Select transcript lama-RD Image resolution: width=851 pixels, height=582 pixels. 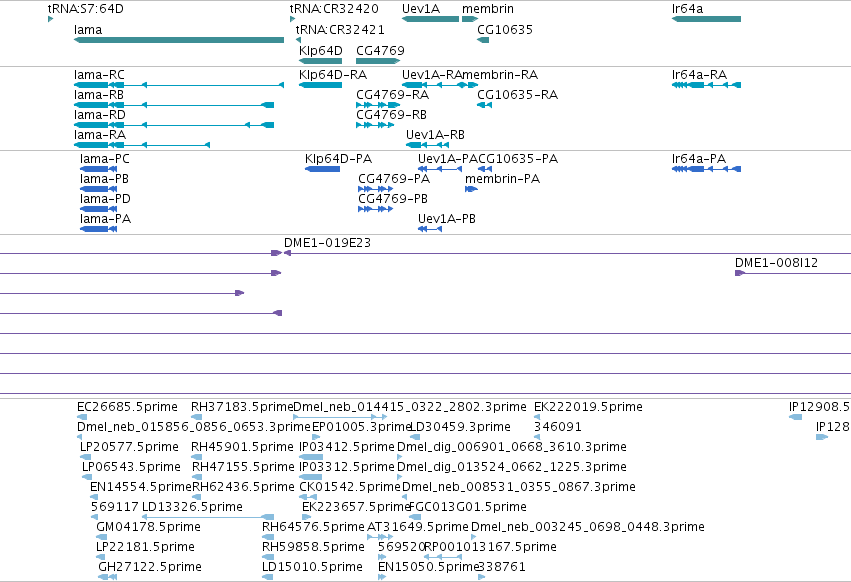(x=174, y=125)
